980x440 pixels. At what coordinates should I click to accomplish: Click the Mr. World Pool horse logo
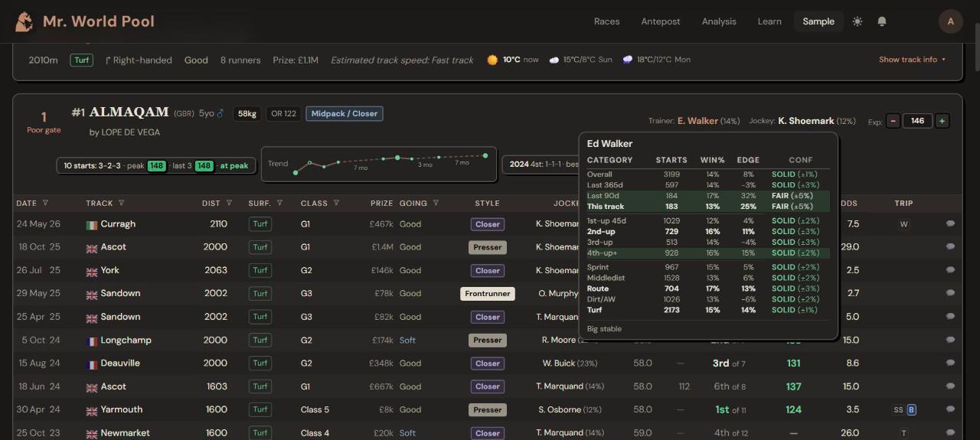pos(24,21)
